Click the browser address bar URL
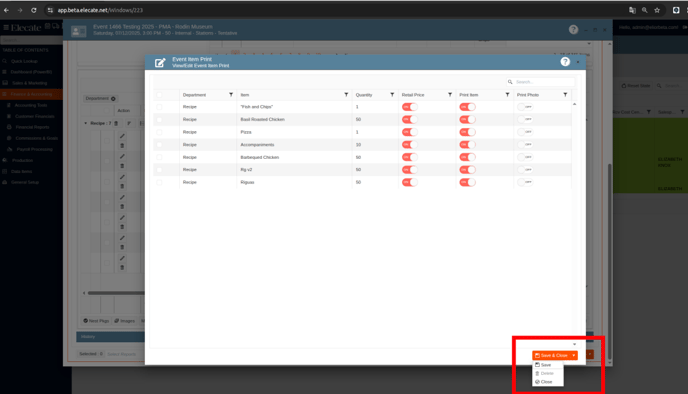This screenshot has width=688, height=394. coord(100,10)
